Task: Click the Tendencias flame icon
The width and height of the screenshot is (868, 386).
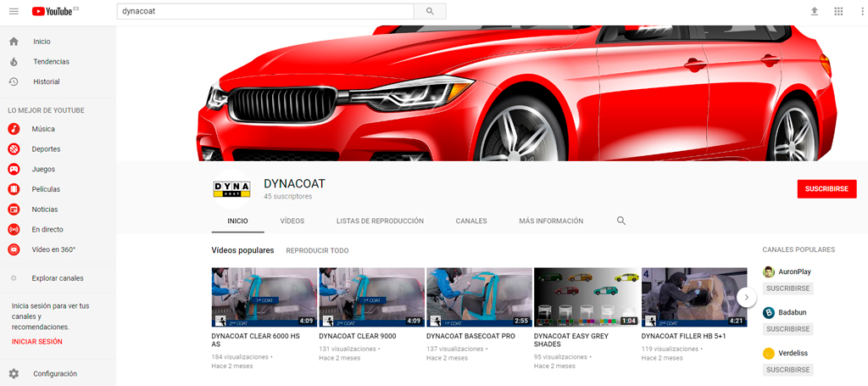Action: coord(14,61)
